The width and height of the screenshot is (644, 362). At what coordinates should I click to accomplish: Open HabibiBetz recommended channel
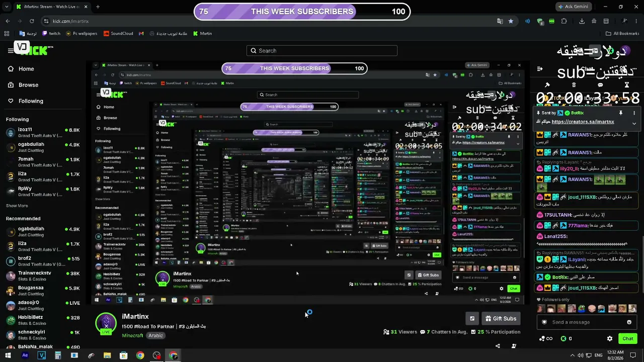43,320
